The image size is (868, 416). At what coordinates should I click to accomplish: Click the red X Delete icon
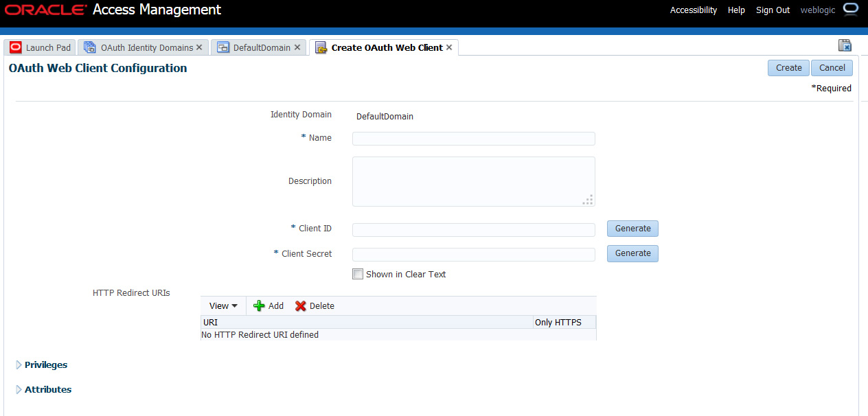pos(300,305)
